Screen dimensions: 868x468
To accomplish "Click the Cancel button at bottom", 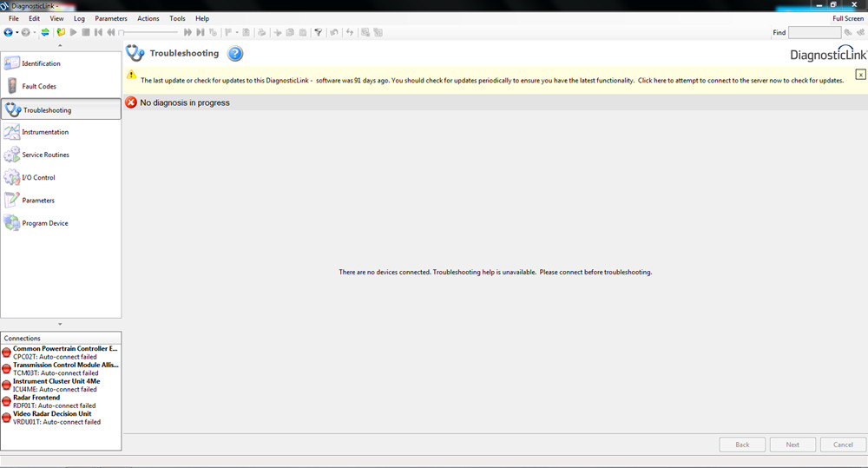I will click(843, 445).
